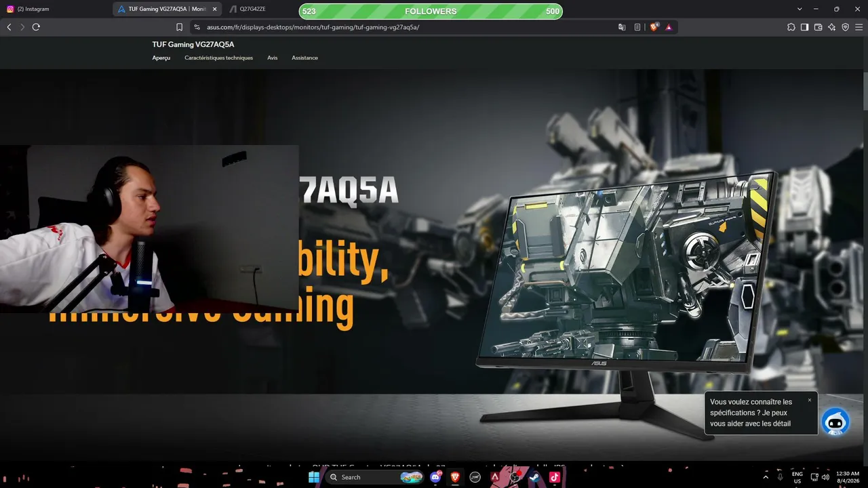The image size is (868, 488).
Task: Open the Aperçu page section
Action: [161, 58]
